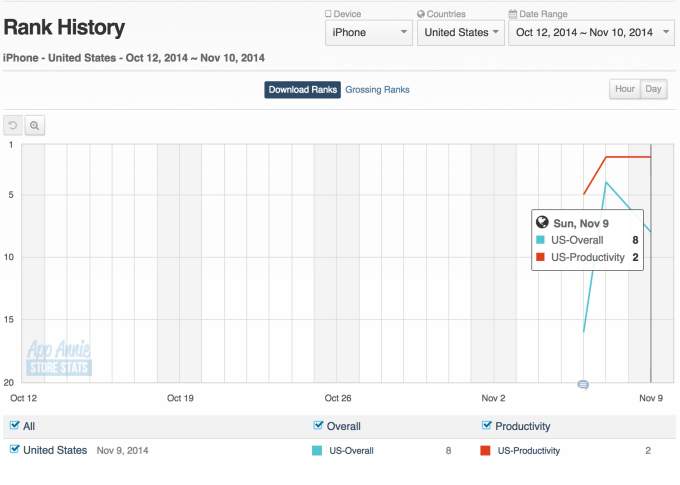Click the reset zoom undo icon
680x485 pixels.
[13, 126]
